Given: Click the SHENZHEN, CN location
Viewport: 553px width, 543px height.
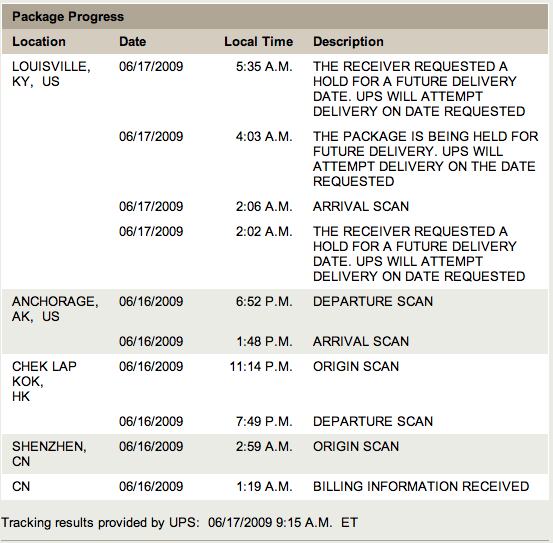Looking at the screenshot, I should coord(49,454).
